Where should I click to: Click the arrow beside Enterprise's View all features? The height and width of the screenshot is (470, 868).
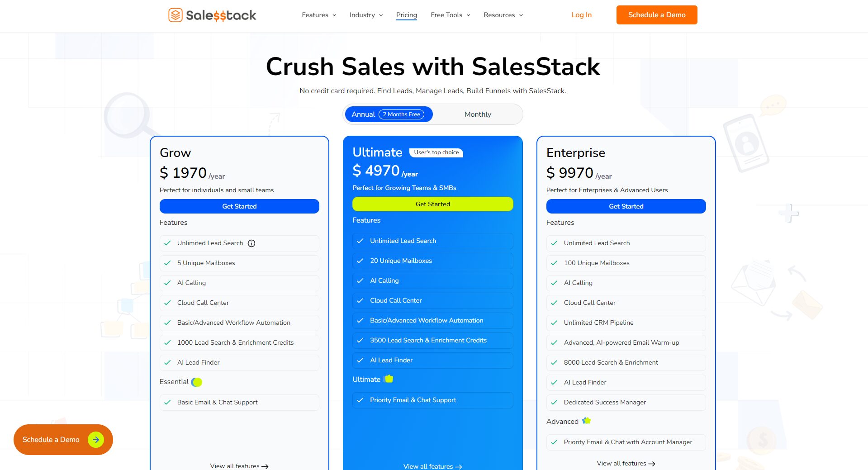tap(652, 463)
